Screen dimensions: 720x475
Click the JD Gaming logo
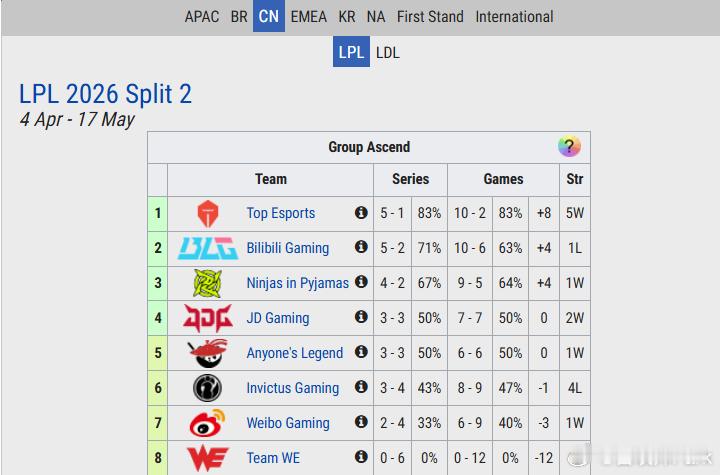pyautogui.click(x=207, y=318)
